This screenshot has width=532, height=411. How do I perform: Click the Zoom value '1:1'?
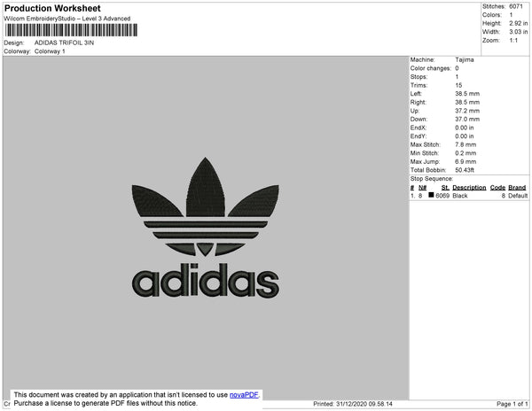coord(513,41)
